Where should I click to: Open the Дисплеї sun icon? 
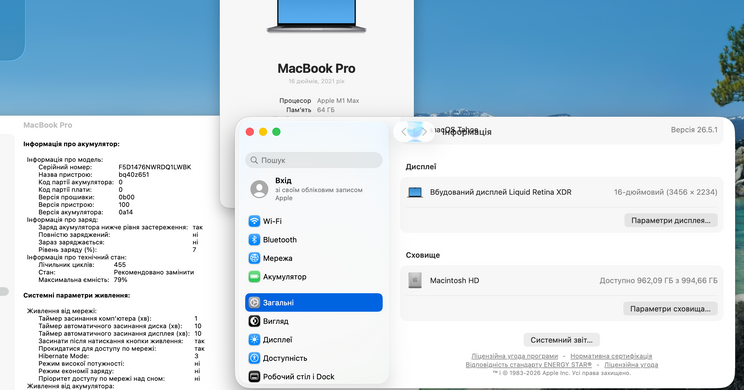point(254,340)
